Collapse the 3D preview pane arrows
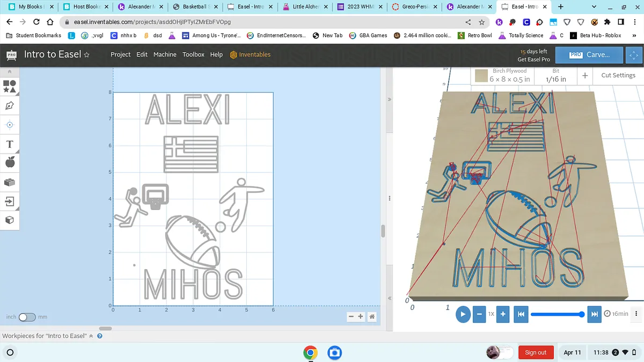This screenshot has height=362, width=644. click(390, 99)
